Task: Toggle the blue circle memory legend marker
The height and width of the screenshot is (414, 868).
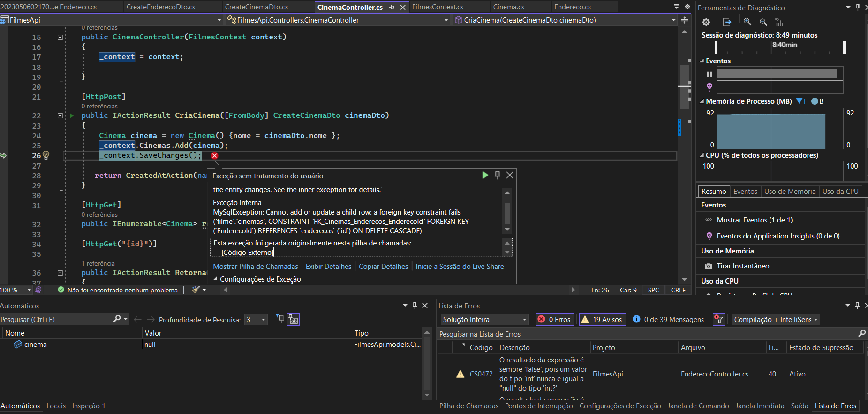Action: pos(815,101)
